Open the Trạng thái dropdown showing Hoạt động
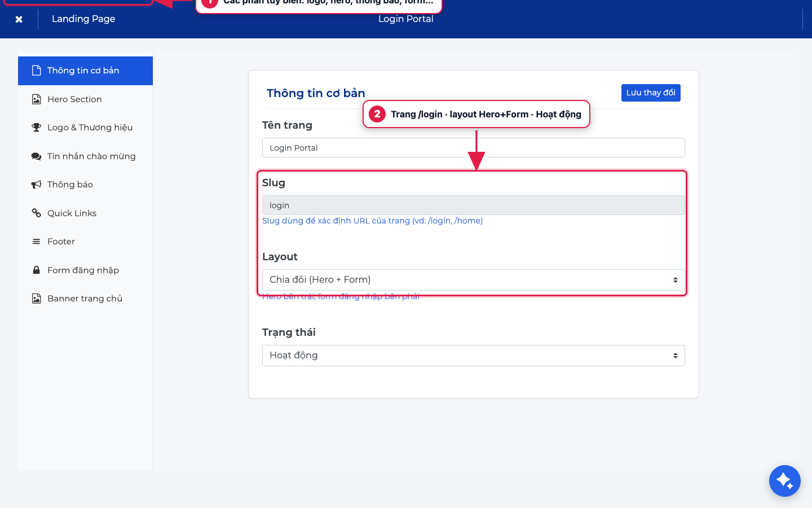812x508 pixels. pyautogui.click(x=474, y=356)
